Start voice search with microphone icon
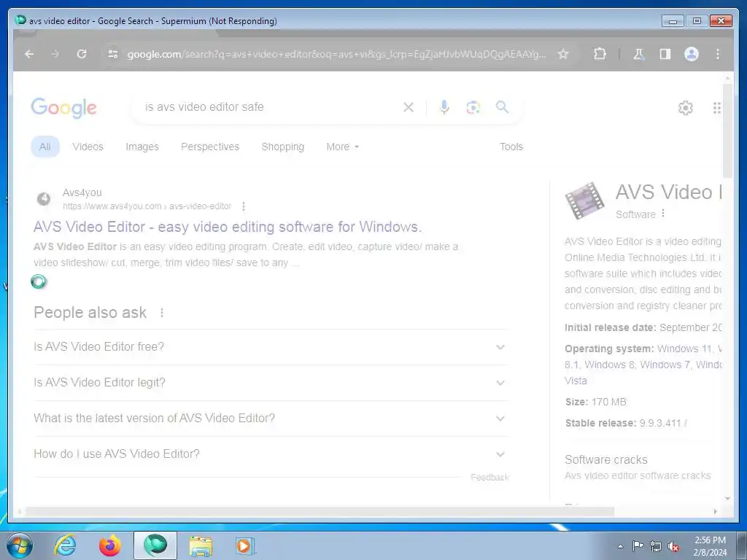Viewport: 747px width, 560px height. (x=444, y=107)
